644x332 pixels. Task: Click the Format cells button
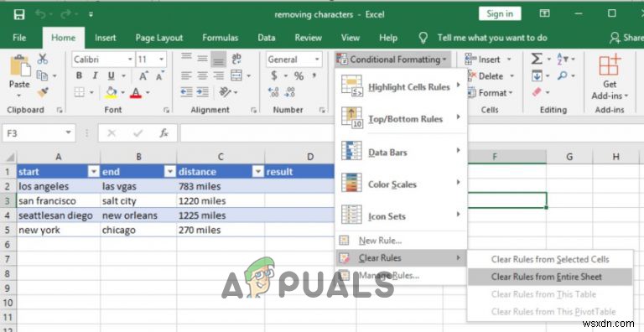(x=490, y=93)
